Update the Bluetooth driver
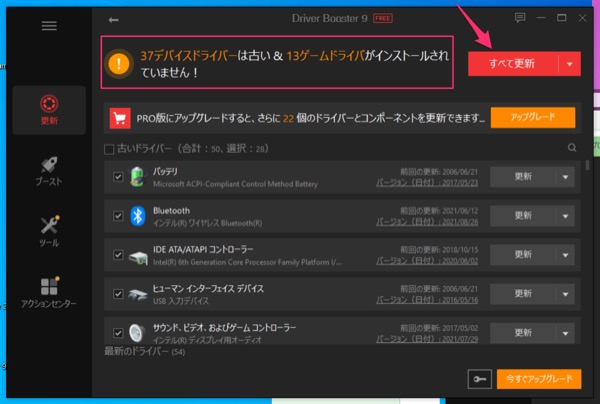This screenshot has width=600, height=404. click(x=523, y=216)
